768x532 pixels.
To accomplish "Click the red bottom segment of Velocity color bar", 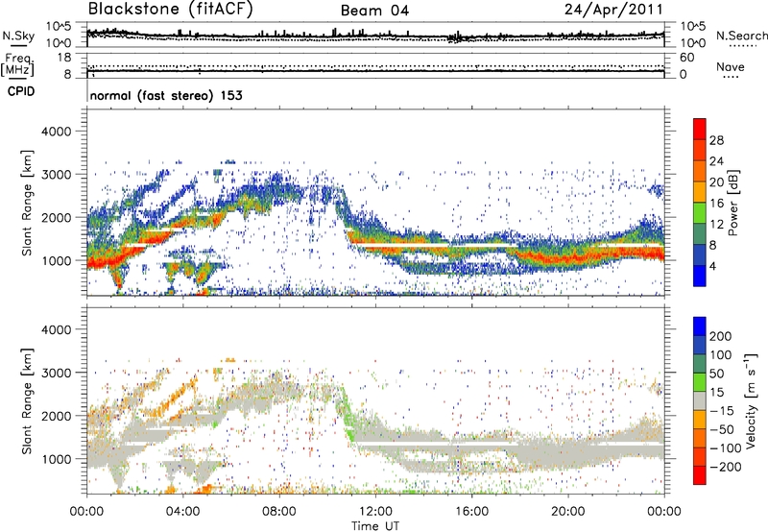I will [x=700, y=475].
